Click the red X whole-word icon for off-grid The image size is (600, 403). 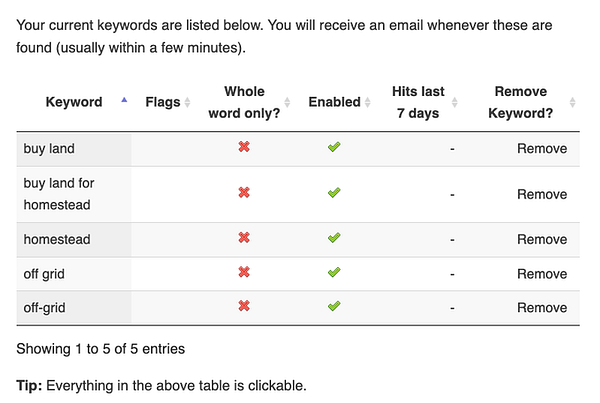point(244,306)
